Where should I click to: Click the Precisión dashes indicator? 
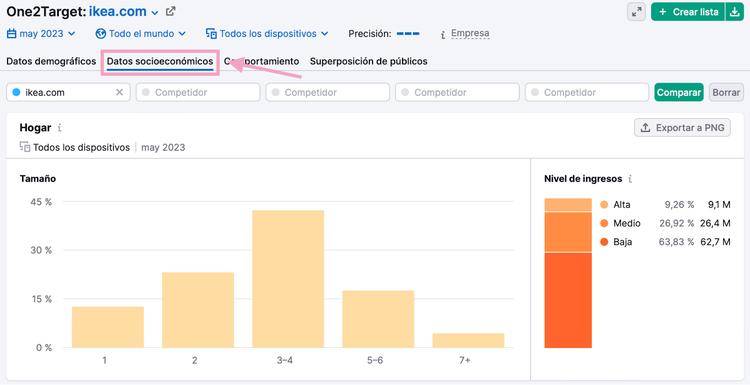(x=408, y=34)
